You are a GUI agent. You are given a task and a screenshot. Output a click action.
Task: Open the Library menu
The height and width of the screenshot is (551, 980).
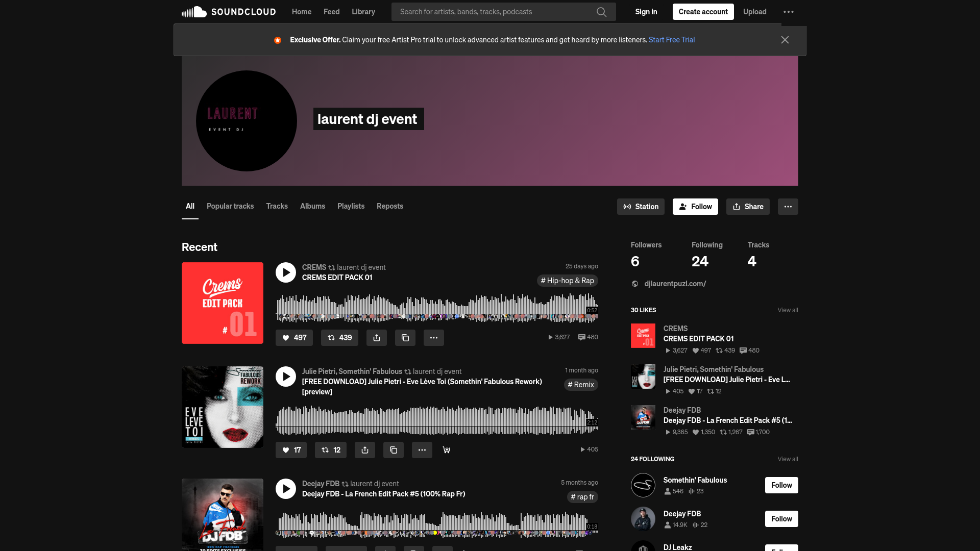[363, 11]
